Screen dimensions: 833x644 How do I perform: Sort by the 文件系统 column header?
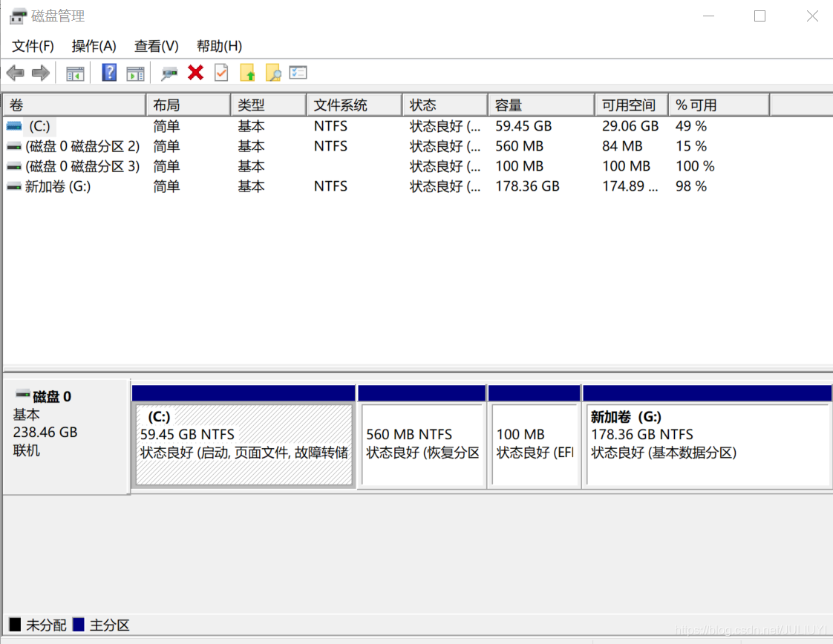pos(355,105)
